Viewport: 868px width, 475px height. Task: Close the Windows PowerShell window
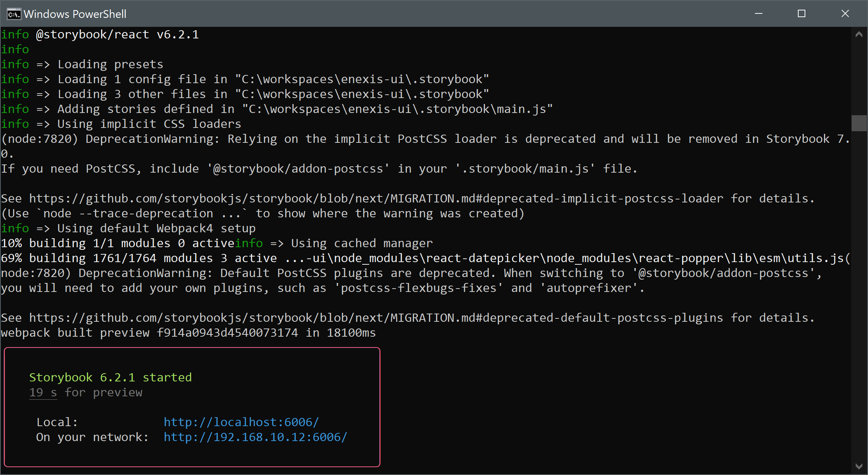845,13
